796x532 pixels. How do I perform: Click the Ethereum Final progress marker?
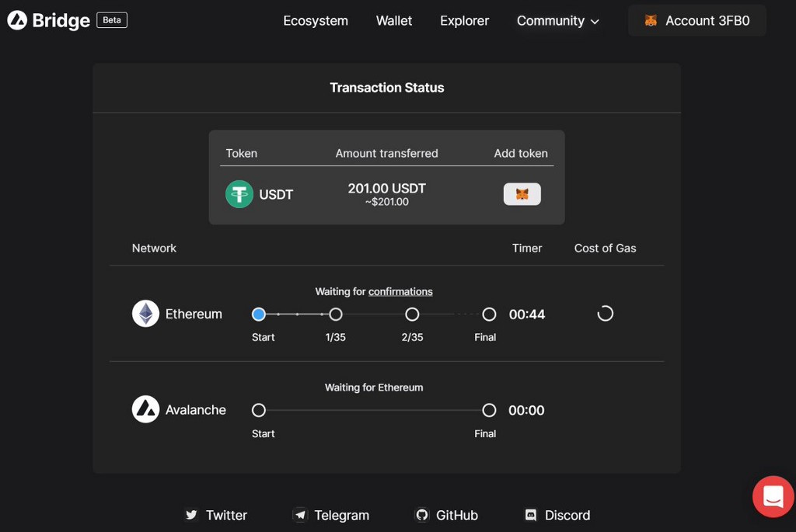point(489,315)
